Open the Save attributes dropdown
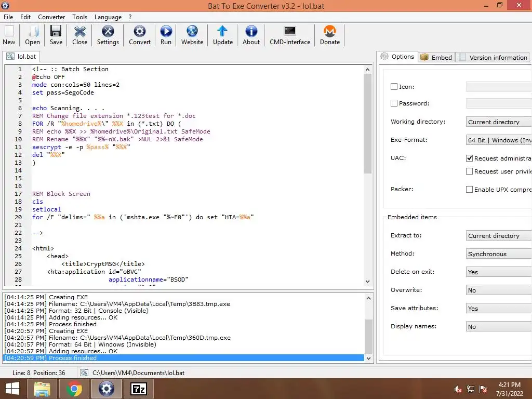Image resolution: width=532 pixels, height=399 pixels. coord(499,309)
